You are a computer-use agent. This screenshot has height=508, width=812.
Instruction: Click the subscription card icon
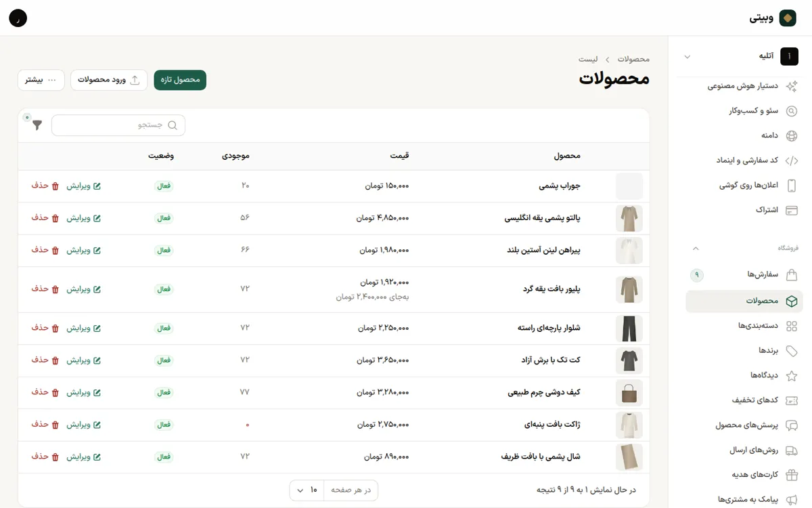(791, 211)
